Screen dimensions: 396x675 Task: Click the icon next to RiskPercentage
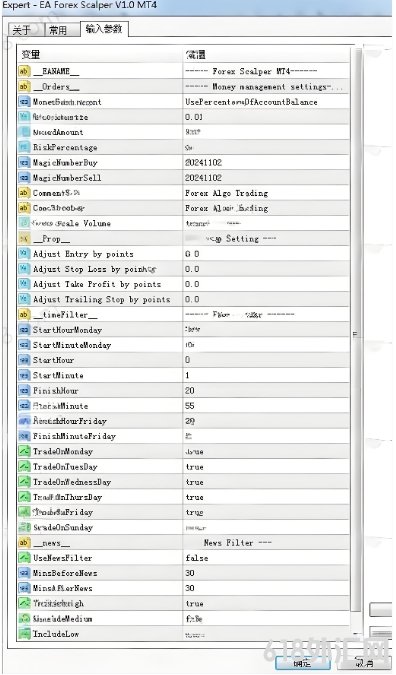click(x=24, y=147)
